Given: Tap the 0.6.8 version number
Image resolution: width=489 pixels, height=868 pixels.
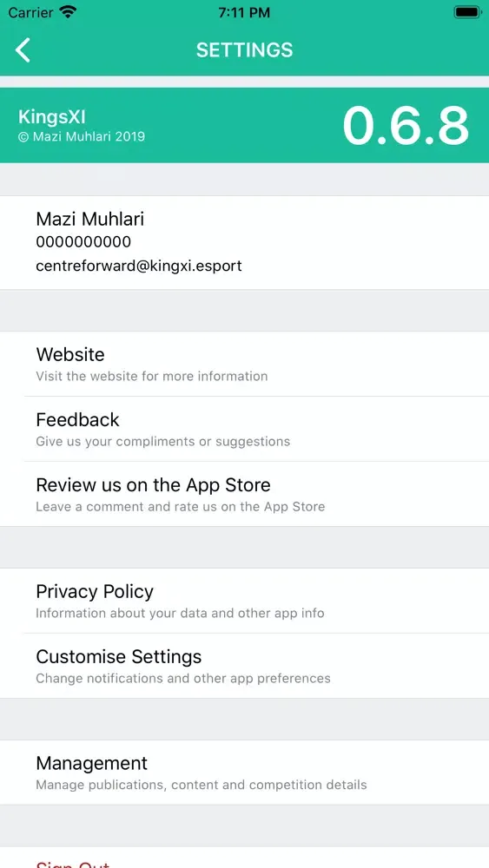Looking at the screenshot, I should (406, 126).
